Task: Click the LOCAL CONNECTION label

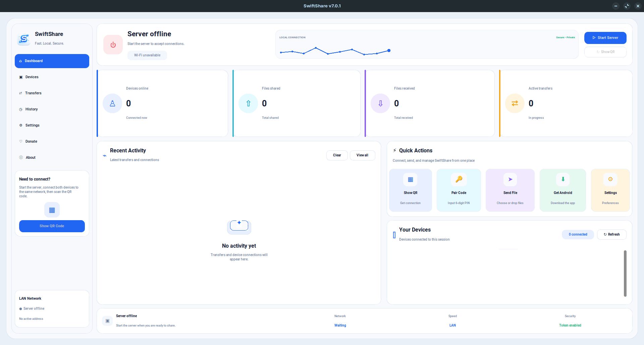Action: (292, 38)
